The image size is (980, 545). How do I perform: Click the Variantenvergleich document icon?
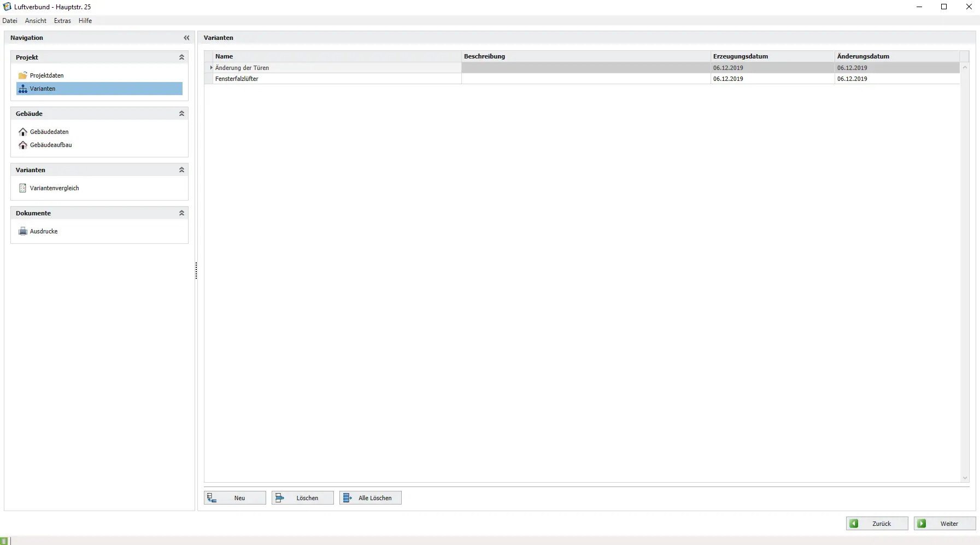[x=22, y=188]
